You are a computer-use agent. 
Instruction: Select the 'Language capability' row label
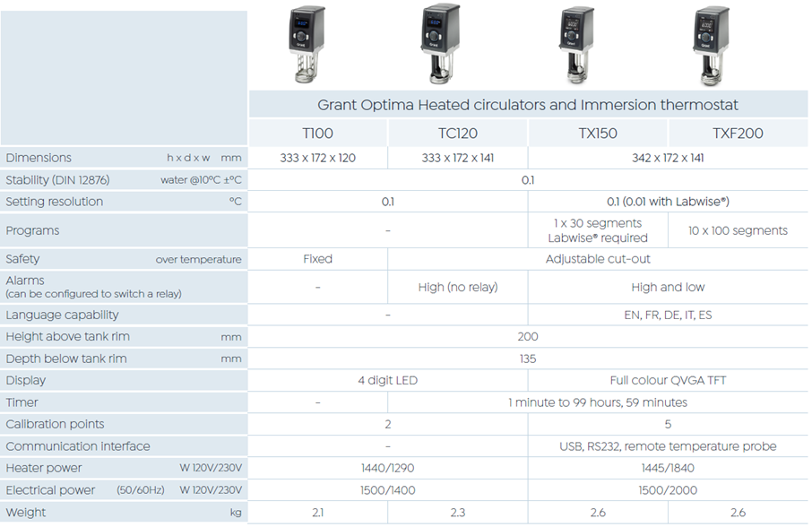pyautogui.click(x=62, y=315)
